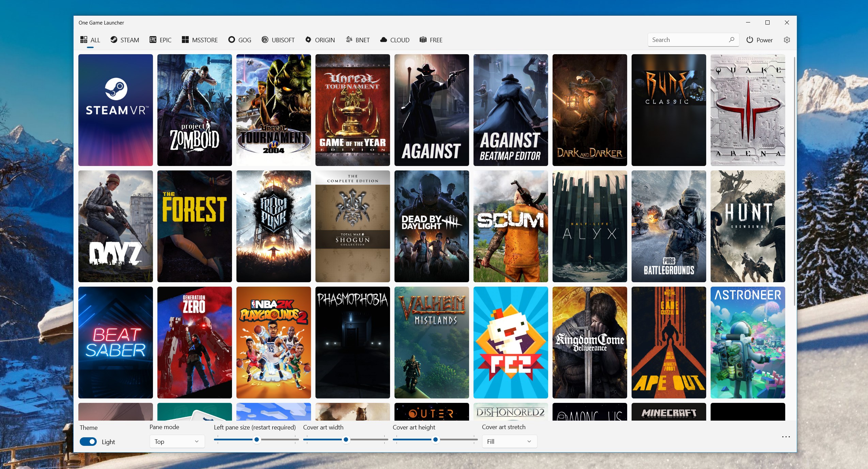
Task: Click the Steam icon in the navigation bar
Action: pyautogui.click(x=114, y=40)
